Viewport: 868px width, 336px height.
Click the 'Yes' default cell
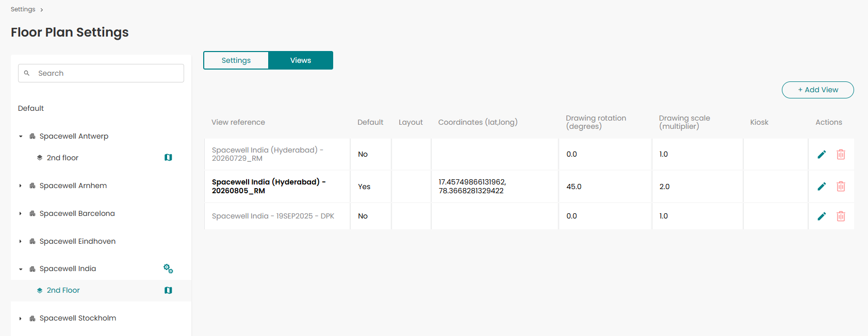pyautogui.click(x=364, y=187)
